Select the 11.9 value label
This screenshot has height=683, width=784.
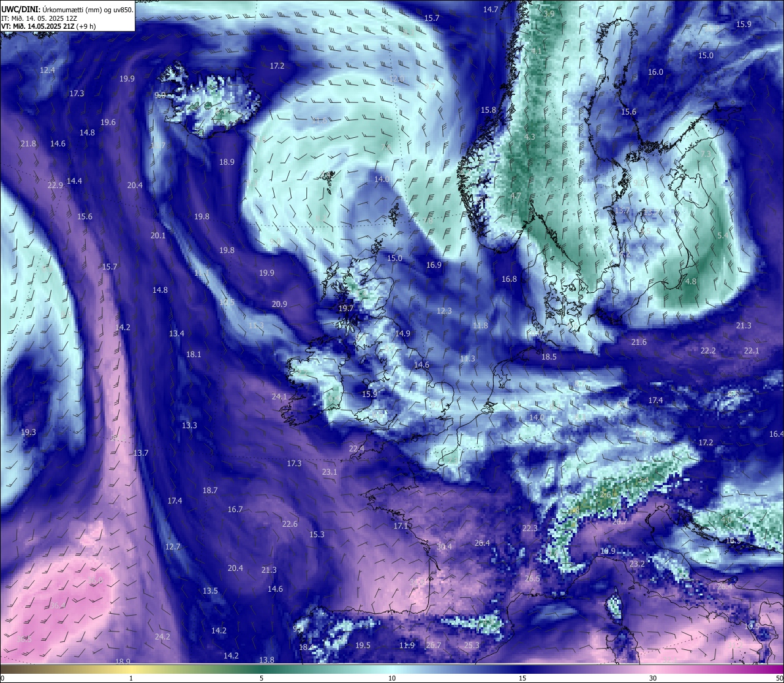(x=407, y=646)
